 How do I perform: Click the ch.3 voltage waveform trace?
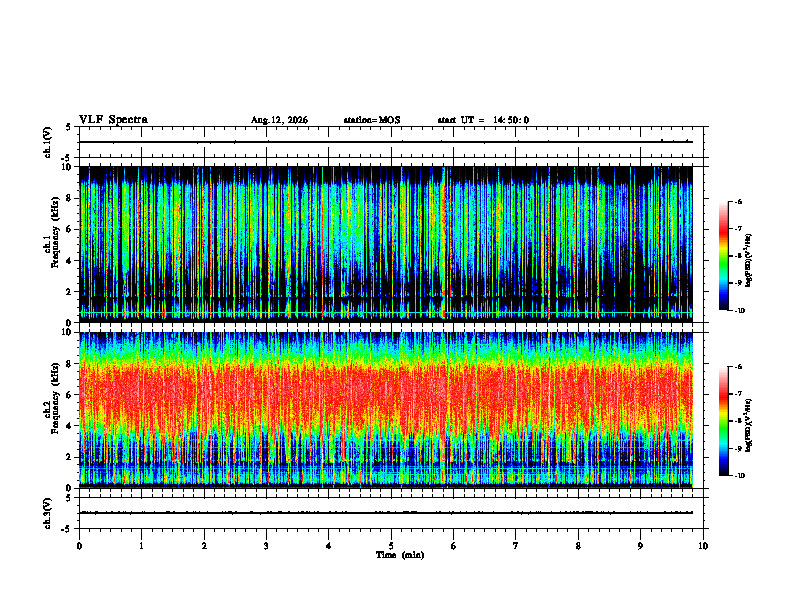(386, 513)
